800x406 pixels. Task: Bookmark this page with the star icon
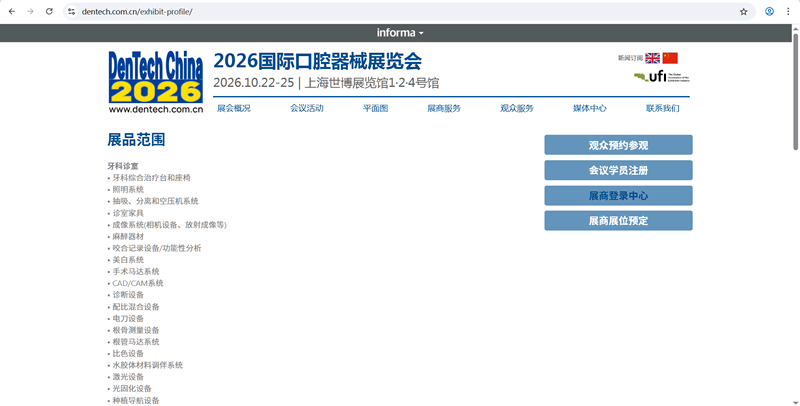coord(743,12)
